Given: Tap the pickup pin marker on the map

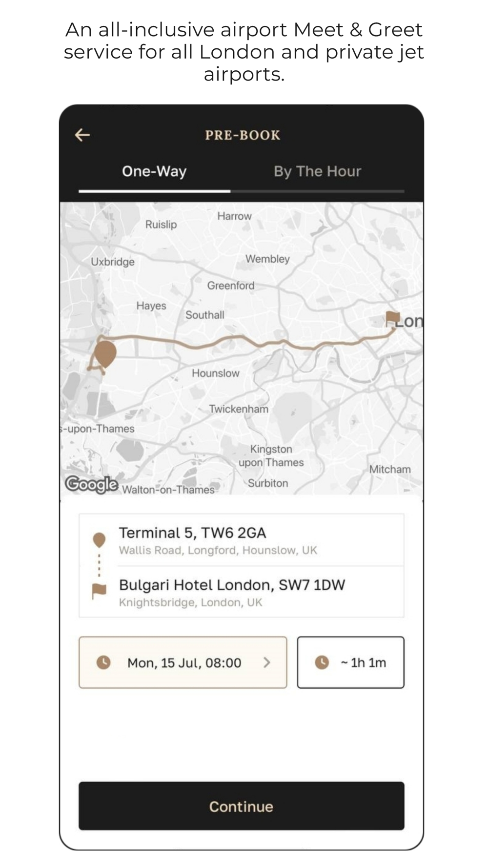Looking at the screenshot, I should (105, 354).
